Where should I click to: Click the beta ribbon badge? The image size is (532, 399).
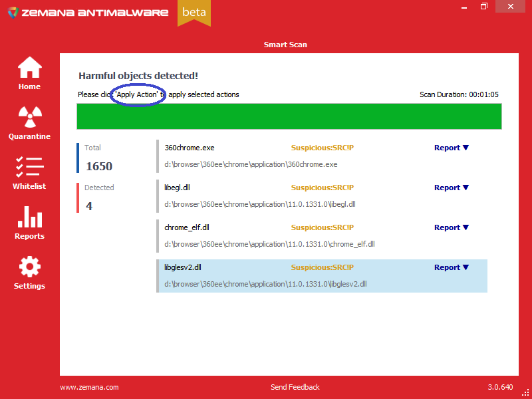pos(194,12)
